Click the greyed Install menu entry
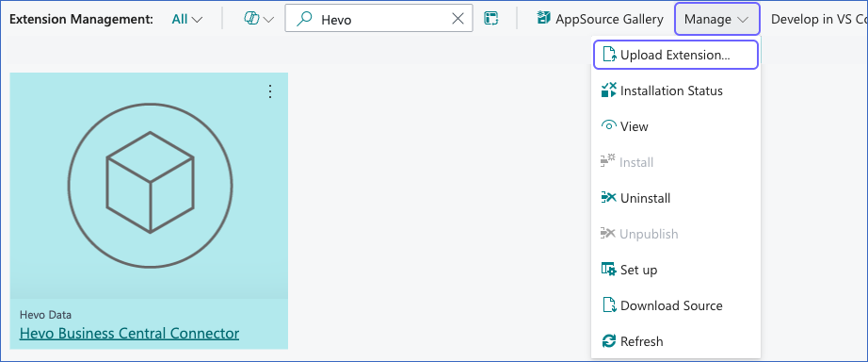 point(675,162)
